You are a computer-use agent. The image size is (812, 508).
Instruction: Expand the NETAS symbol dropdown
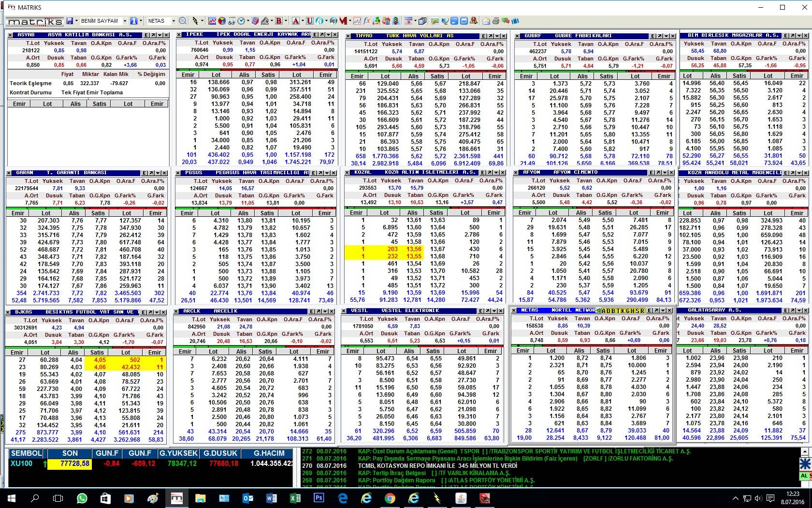pos(173,21)
